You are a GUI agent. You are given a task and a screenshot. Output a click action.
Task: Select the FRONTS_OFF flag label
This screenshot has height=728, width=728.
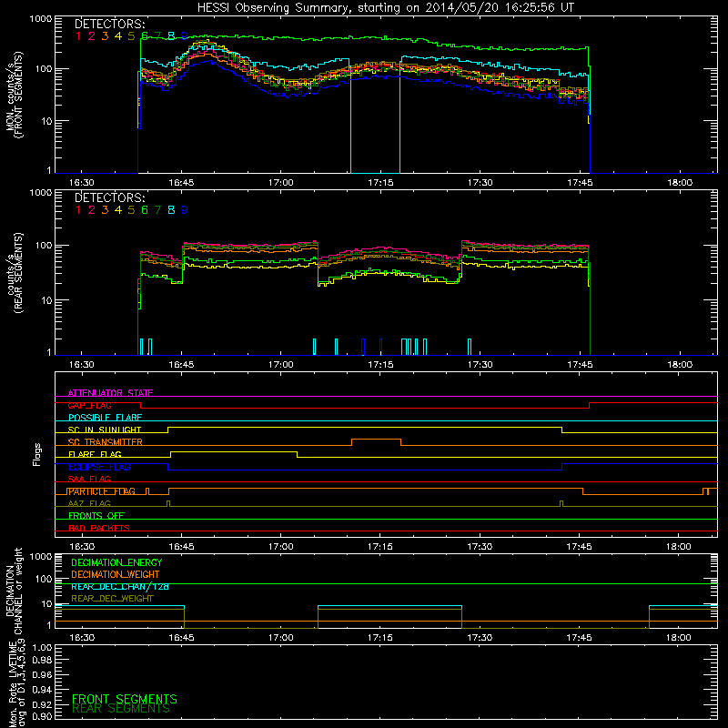click(96, 516)
